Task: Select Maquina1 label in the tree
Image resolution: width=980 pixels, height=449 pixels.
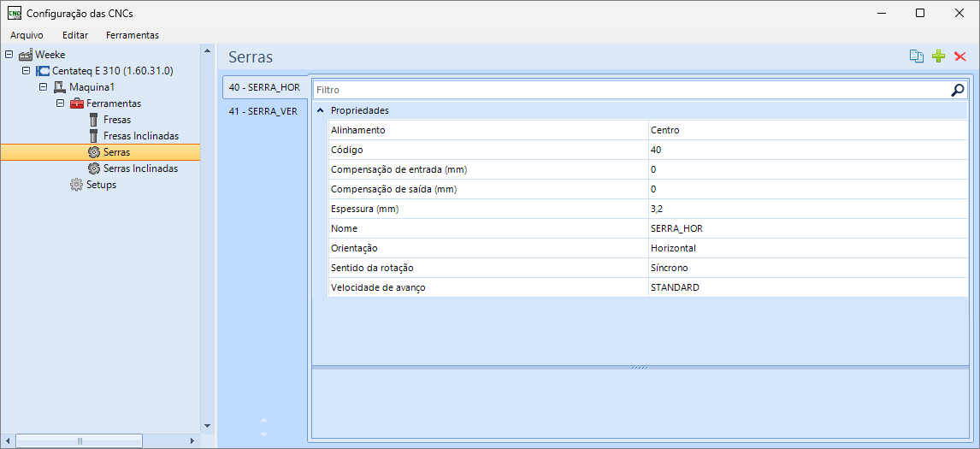Action: (x=92, y=87)
